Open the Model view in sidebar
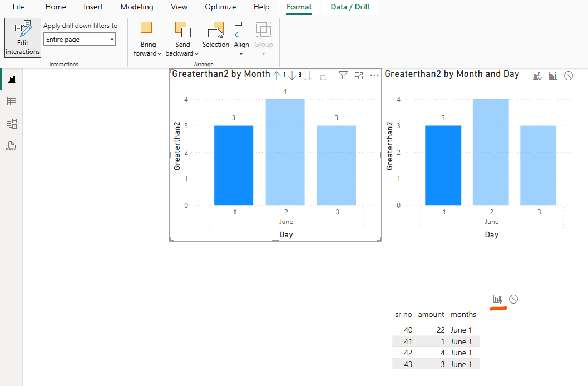This screenshot has width=588, height=386. 12,124
